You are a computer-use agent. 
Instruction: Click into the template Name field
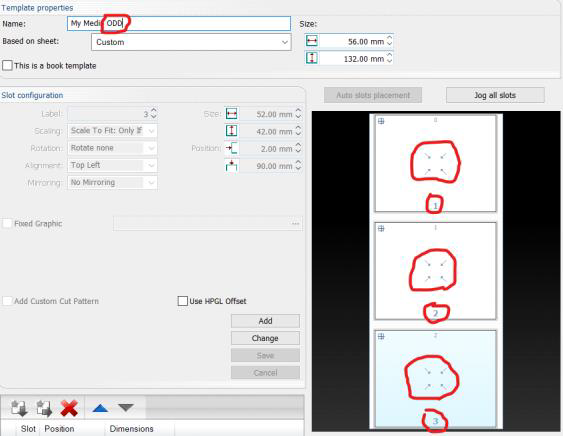pyautogui.click(x=179, y=23)
